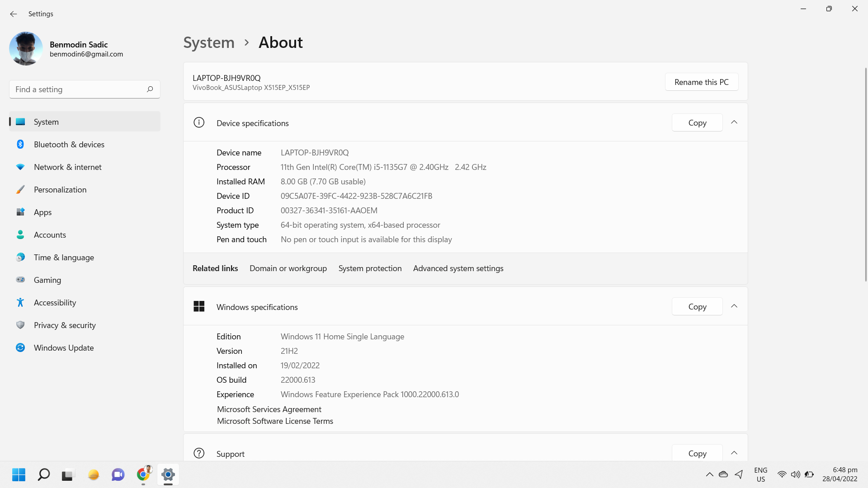The image size is (868, 488).
Task: Open Accessibility settings page
Action: 55,303
